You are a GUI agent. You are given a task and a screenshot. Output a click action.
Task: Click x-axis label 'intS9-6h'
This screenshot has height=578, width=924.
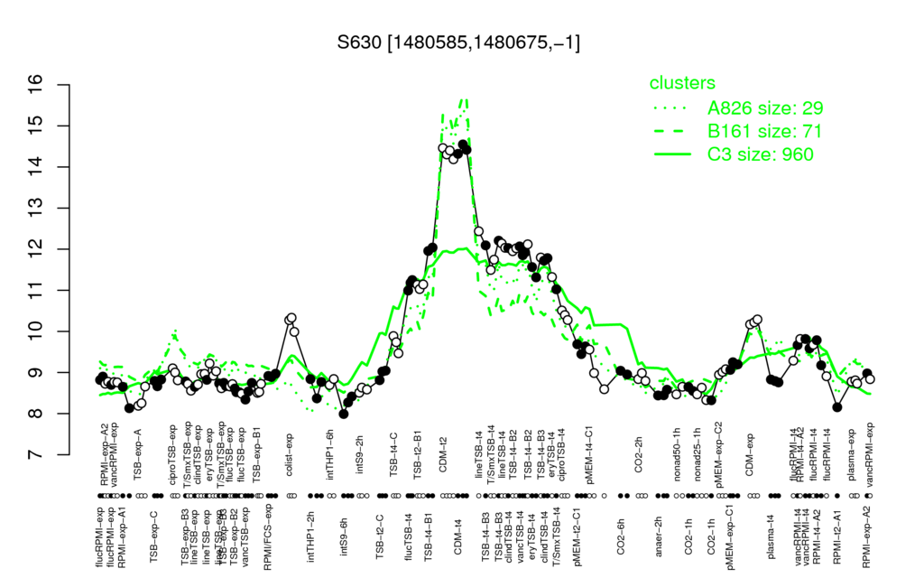click(345, 536)
